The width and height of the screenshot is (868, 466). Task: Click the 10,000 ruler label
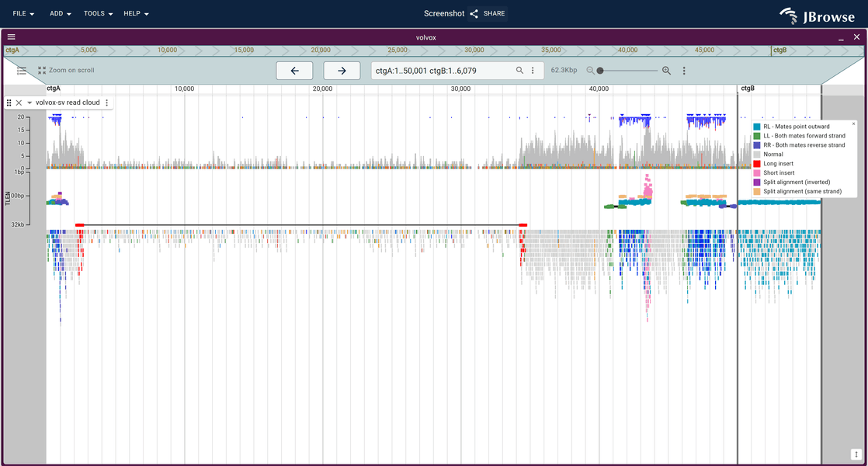184,89
